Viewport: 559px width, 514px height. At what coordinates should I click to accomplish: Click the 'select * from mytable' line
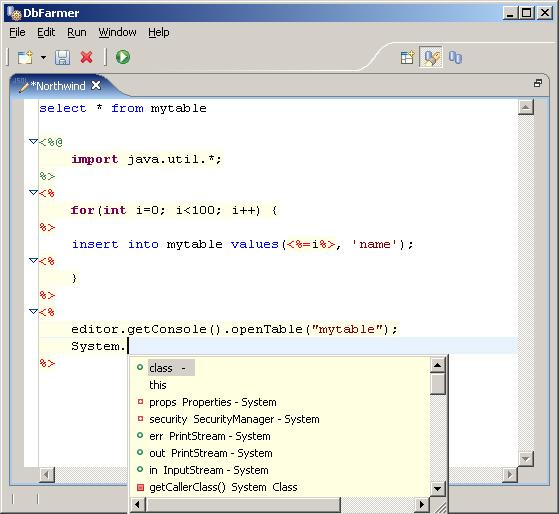(123, 108)
